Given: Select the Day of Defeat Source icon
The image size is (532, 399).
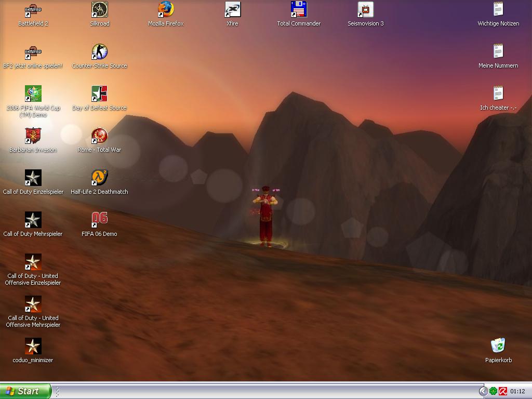Looking at the screenshot, I should tap(99, 94).
